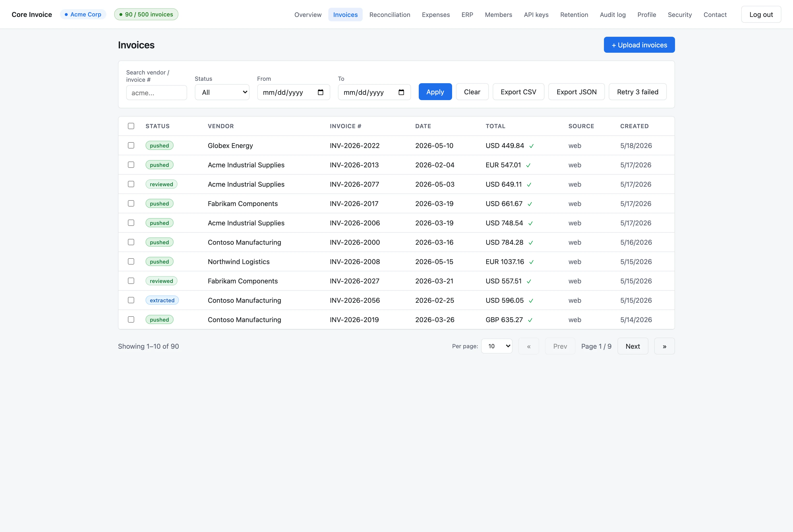Click the checkmark next to USD 596.05

tap(531, 301)
